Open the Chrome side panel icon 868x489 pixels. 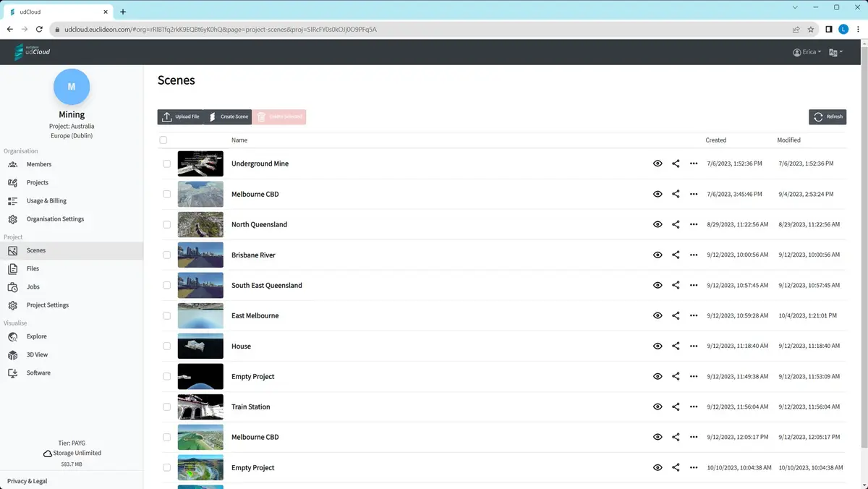[829, 30]
